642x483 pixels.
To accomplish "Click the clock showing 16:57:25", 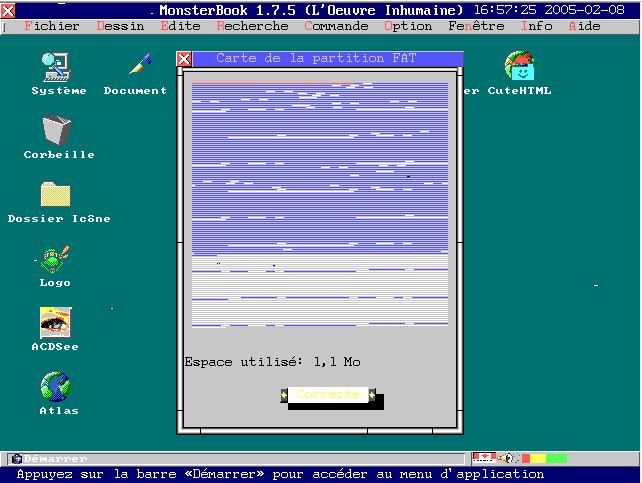I will point(505,10).
